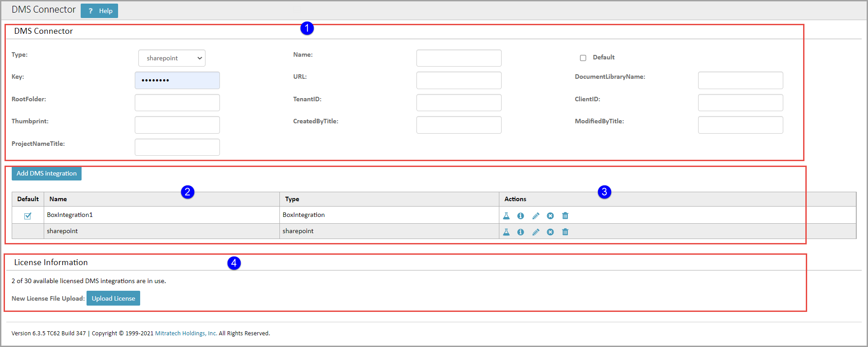Screen dimensions: 868x347
Task: Click the flask test icon for sharepoint row
Action: [x=506, y=232]
